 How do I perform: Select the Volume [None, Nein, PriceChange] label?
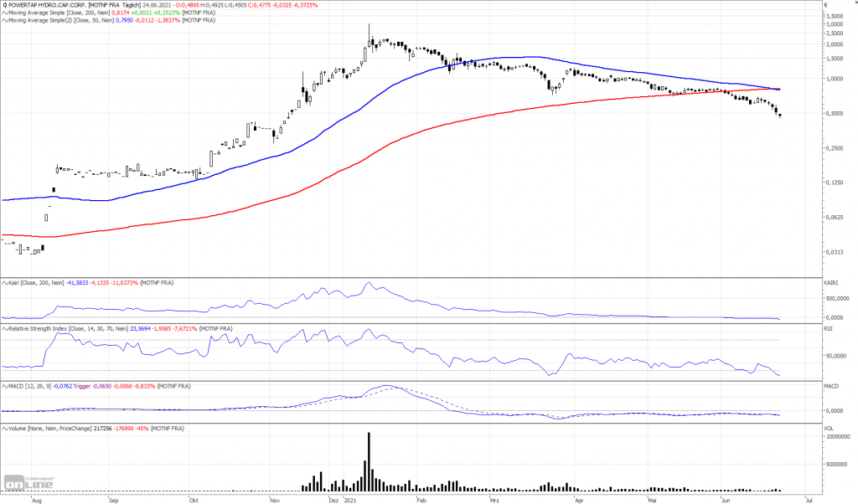click(x=50, y=429)
